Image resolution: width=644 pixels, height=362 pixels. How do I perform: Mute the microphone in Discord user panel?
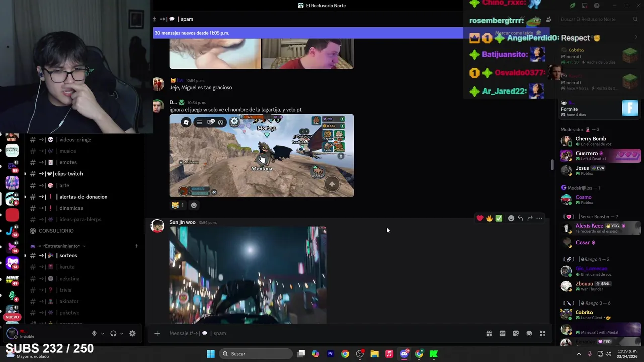(x=94, y=333)
